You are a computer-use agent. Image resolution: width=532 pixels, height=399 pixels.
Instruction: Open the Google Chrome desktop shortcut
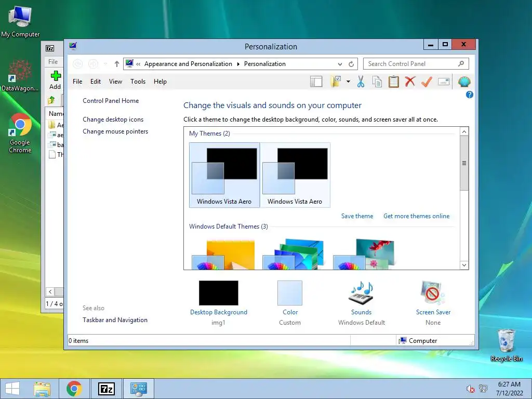coord(20,133)
